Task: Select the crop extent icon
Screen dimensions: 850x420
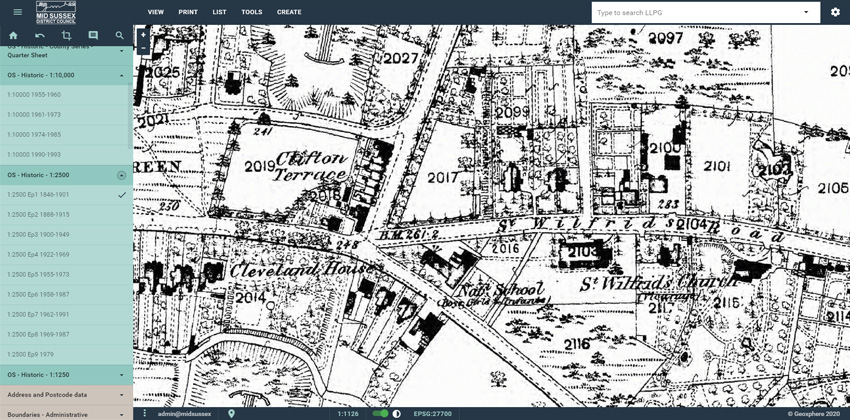Action: [x=66, y=36]
